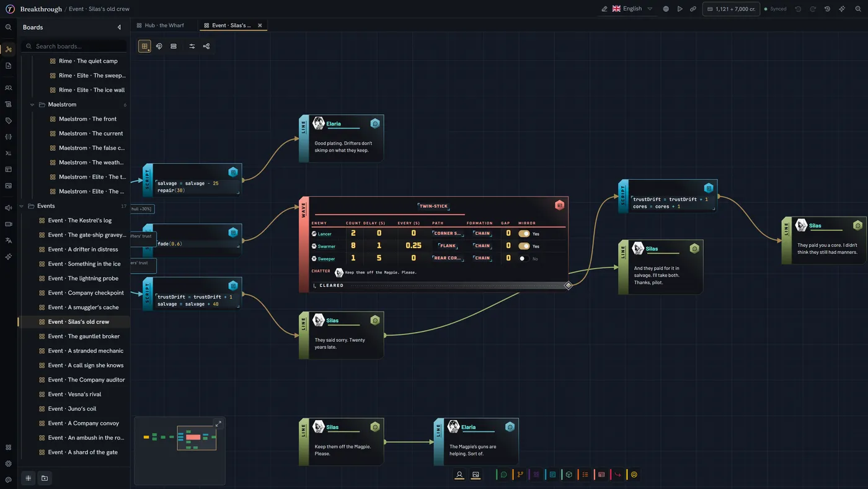Click the add new board plus button

[x=28, y=478]
